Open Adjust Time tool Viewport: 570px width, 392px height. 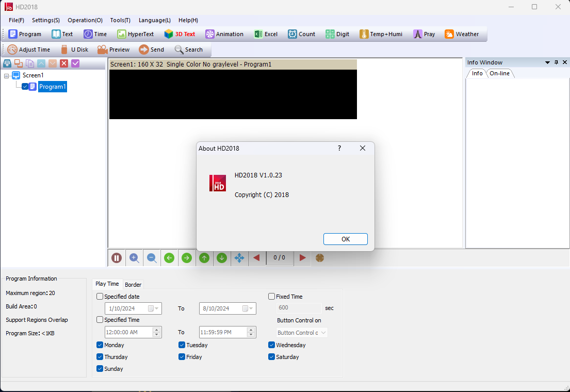pyautogui.click(x=29, y=50)
